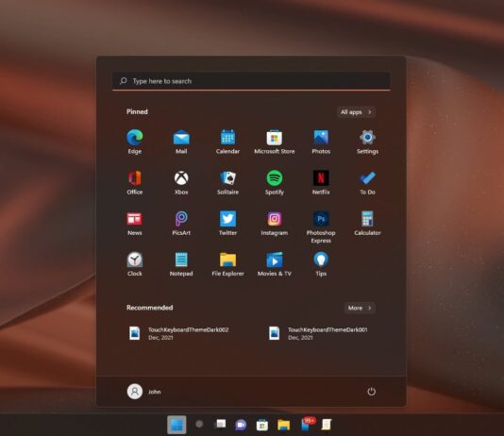Image resolution: width=504 pixels, height=436 pixels.
Task: Click the power button icon
Action: (x=371, y=392)
